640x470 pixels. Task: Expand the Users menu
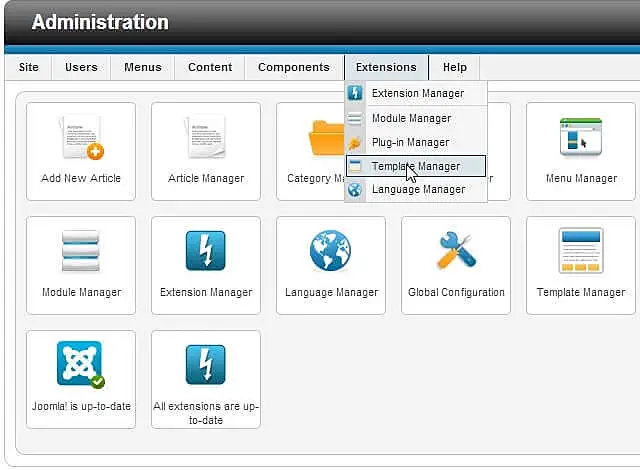[x=81, y=67]
